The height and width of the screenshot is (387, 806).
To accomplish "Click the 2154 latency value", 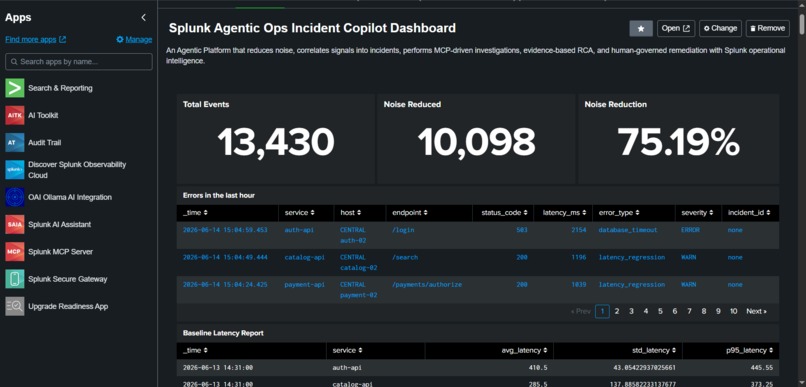I will 579,230.
